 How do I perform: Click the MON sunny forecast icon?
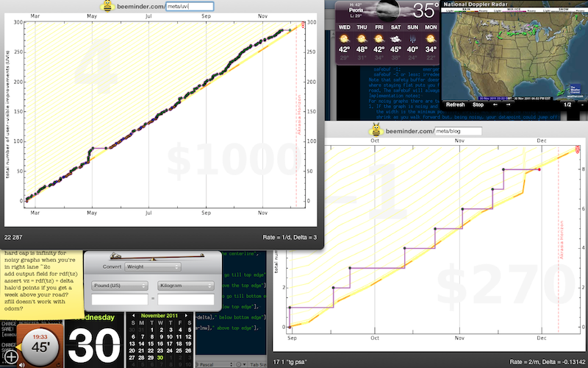pyautogui.click(x=430, y=38)
